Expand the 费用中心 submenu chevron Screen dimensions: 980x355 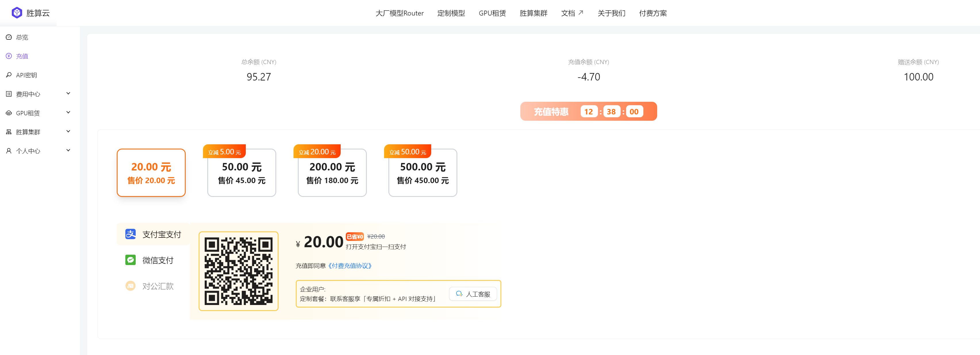pyautogui.click(x=68, y=94)
